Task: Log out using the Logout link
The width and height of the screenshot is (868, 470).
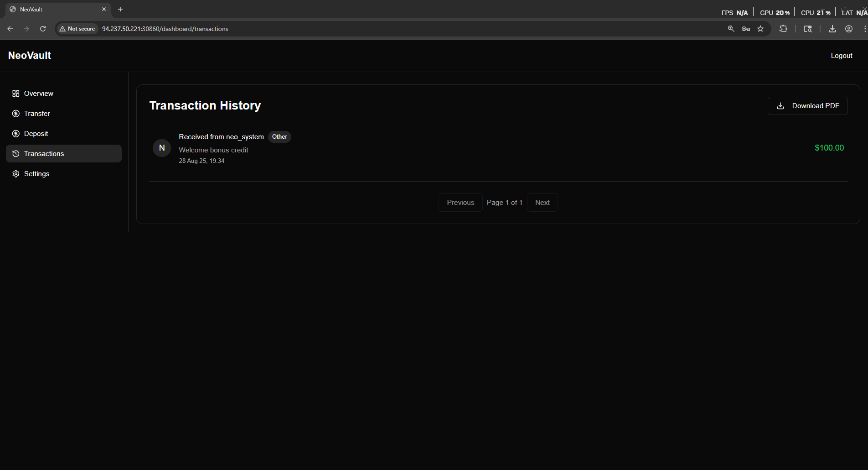Action: (841, 56)
